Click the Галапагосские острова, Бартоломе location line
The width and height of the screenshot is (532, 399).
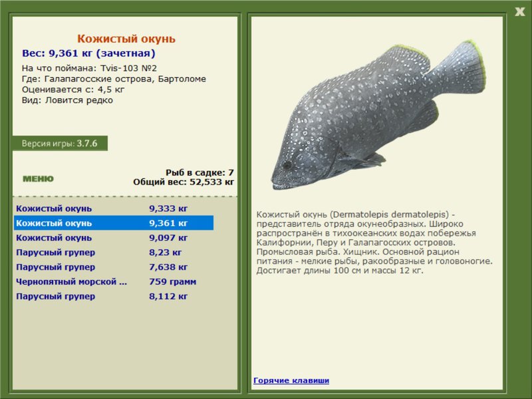click(x=114, y=78)
